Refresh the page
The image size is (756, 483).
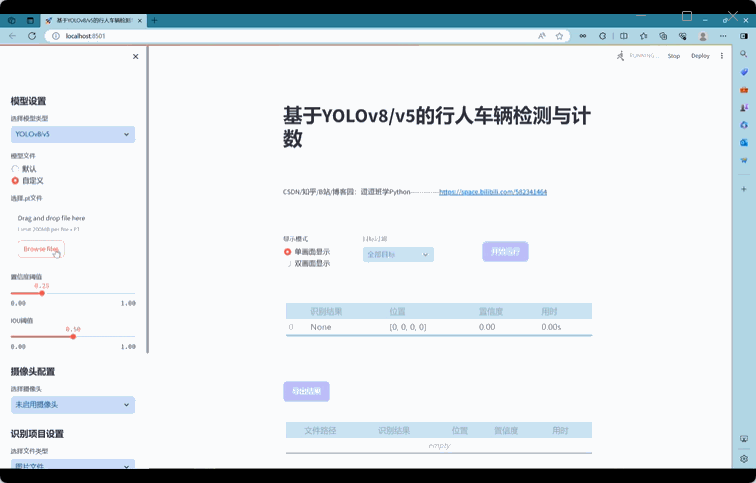tap(32, 36)
